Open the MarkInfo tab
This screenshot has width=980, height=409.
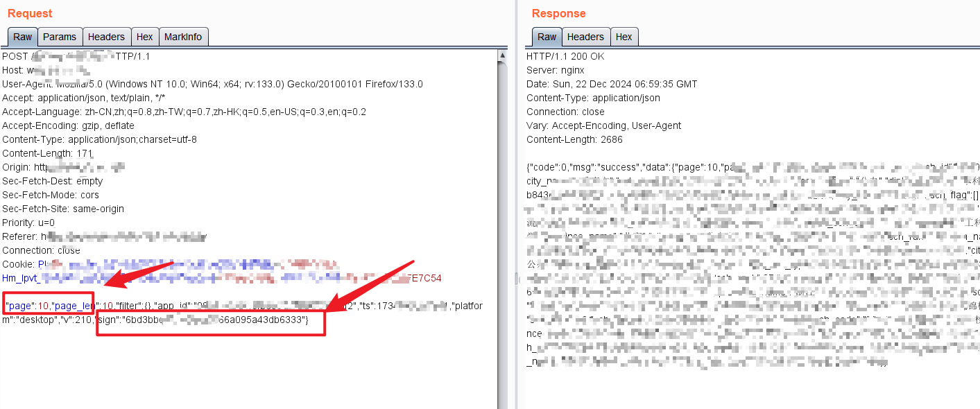point(183,37)
